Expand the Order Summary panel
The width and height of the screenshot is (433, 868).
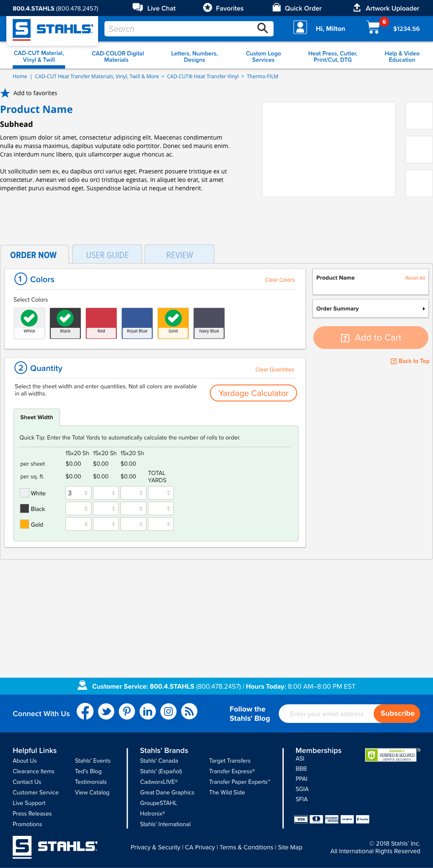point(370,309)
